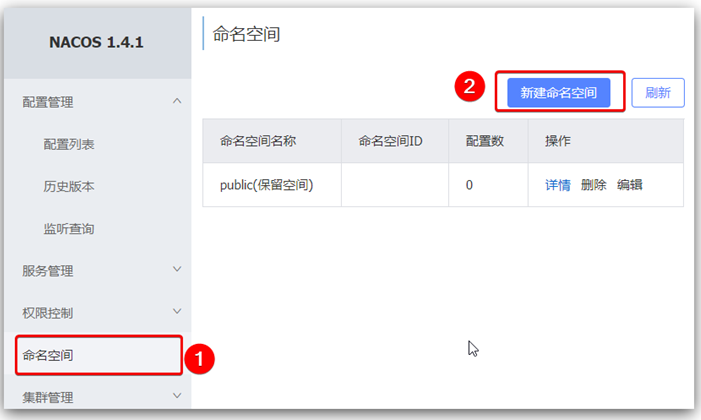Click the 命名空间ID column header
701x420 pixels.
click(x=395, y=141)
